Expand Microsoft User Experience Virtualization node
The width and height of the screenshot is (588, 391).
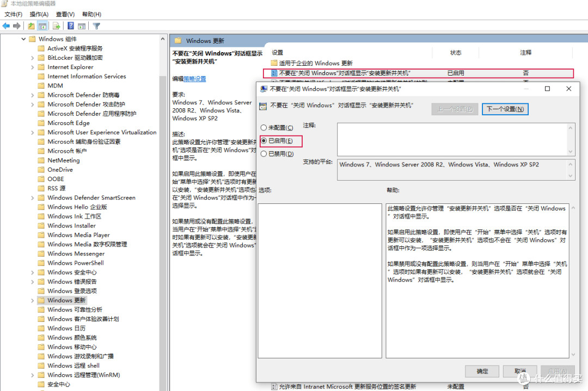pyautogui.click(x=32, y=132)
